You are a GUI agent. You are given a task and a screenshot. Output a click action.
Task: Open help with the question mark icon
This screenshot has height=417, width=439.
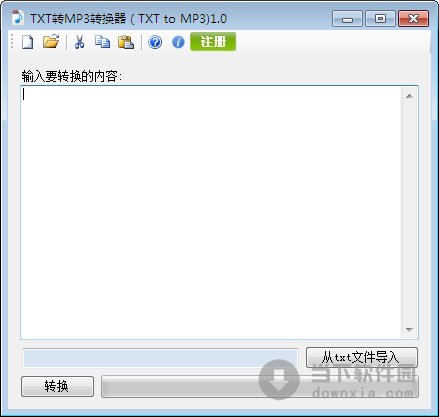155,42
